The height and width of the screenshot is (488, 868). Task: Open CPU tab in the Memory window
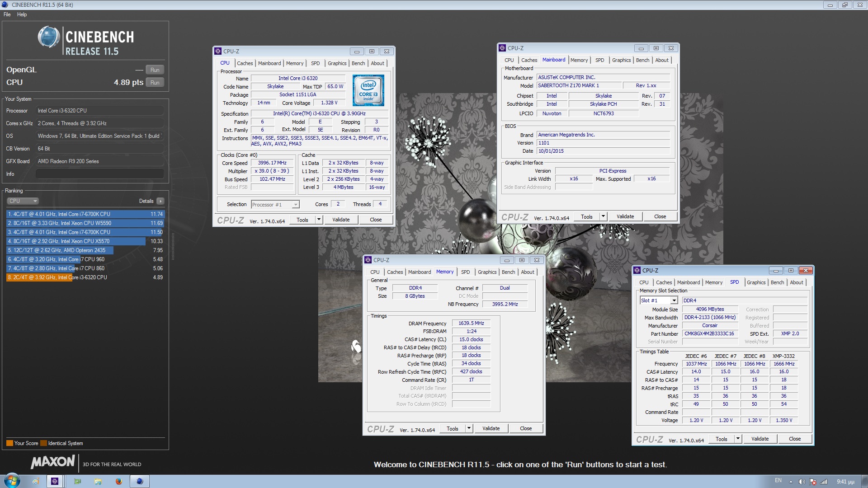pos(375,272)
